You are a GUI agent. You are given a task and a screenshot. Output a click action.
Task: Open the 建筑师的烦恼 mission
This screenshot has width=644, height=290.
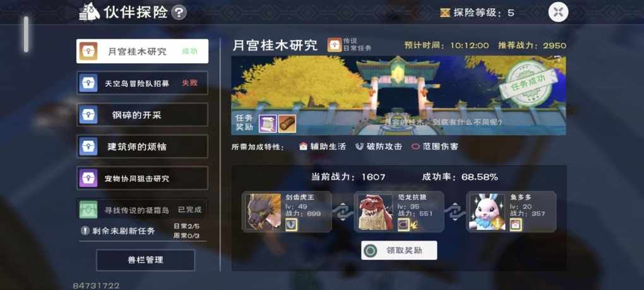pos(142,146)
